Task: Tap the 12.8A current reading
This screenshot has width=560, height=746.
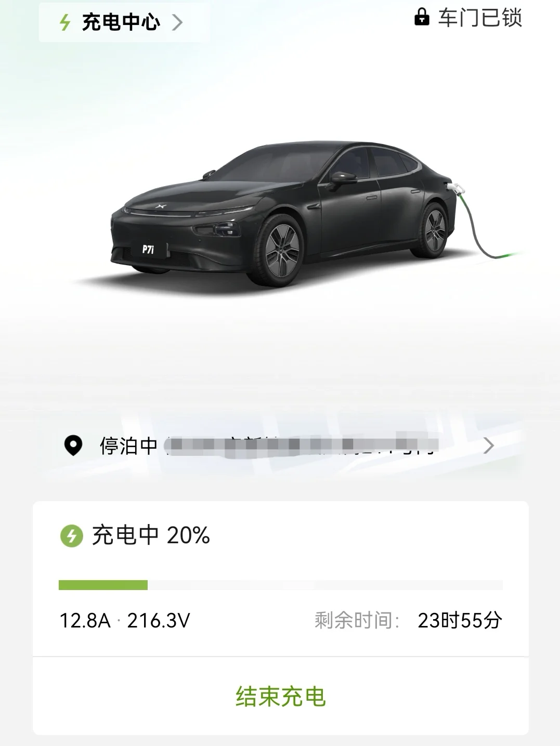Action: (x=85, y=620)
